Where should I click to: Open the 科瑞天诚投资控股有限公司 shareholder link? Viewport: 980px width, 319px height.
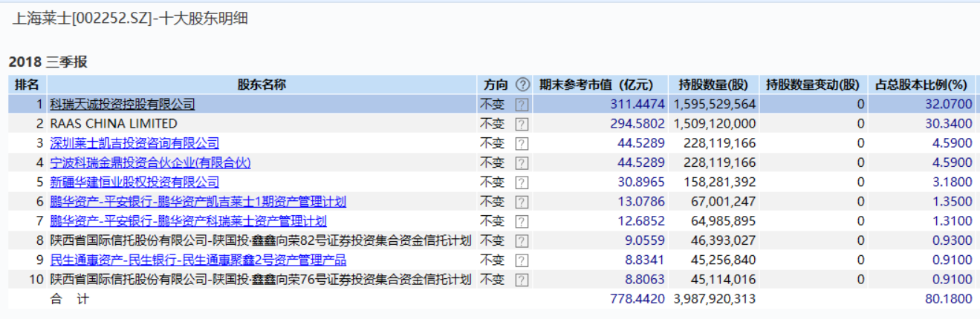tap(123, 105)
